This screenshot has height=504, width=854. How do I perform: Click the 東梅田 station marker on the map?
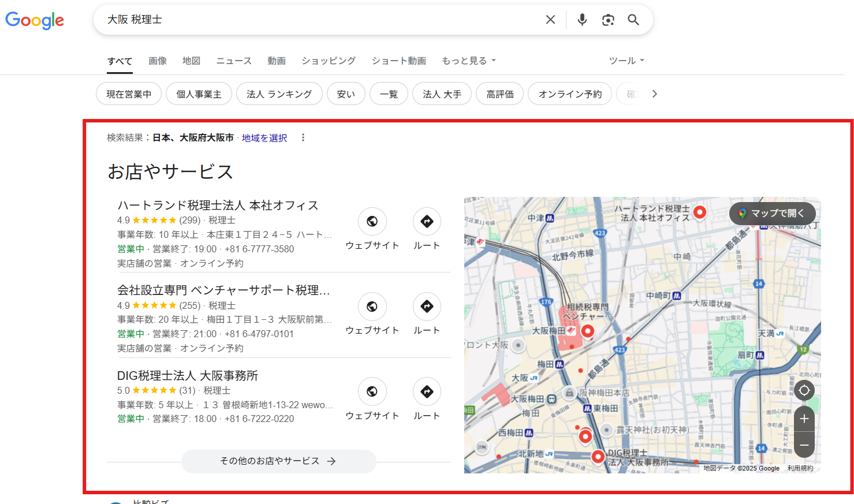click(x=587, y=408)
